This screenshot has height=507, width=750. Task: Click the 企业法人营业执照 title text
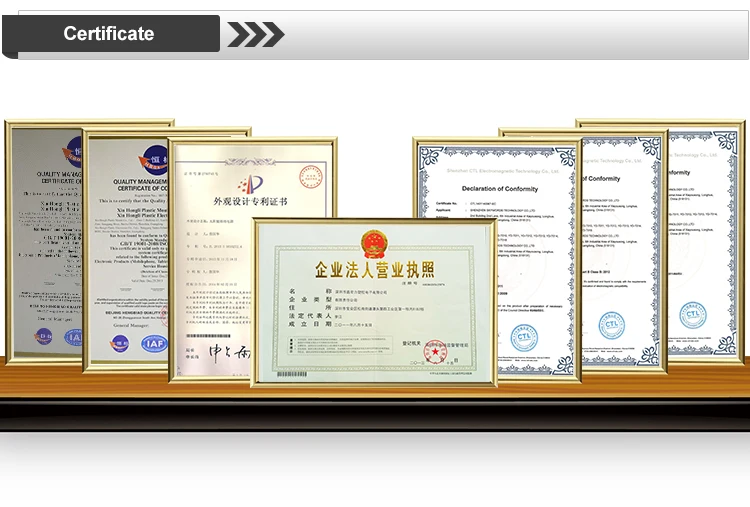point(374,271)
